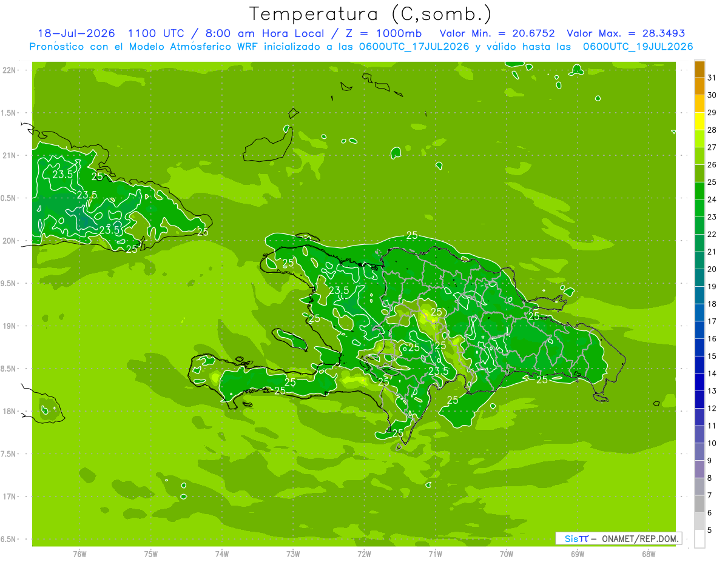The width and height of the screenshot is (728, 562).
Task: Click the '71W' longitude label
Action: (x=435, y=554)
